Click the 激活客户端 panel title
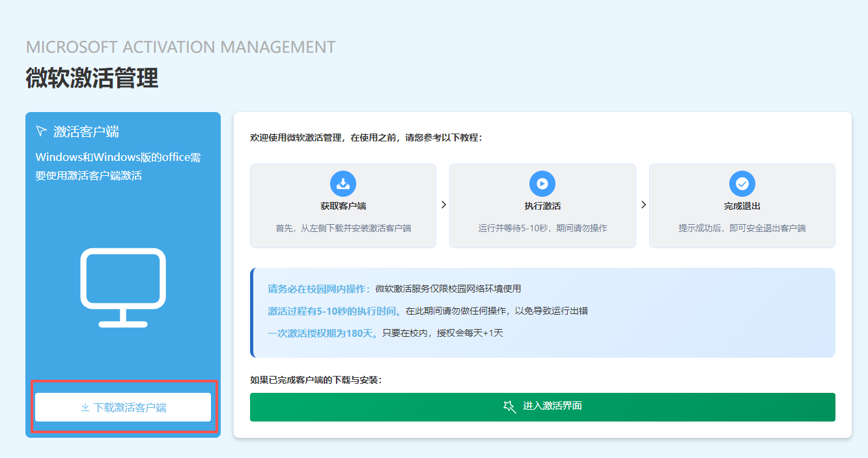868x458 pixels. [x=86, y=132]
